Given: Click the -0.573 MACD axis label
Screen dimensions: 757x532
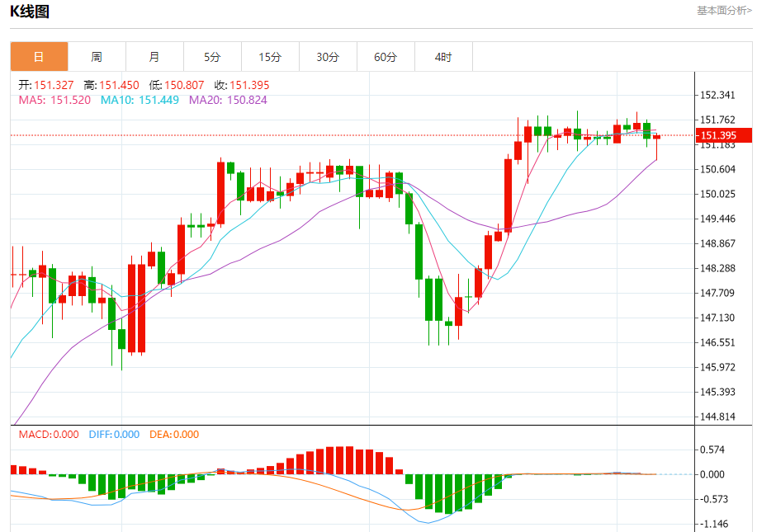Looking at the screenshot, I should [714, 499].
